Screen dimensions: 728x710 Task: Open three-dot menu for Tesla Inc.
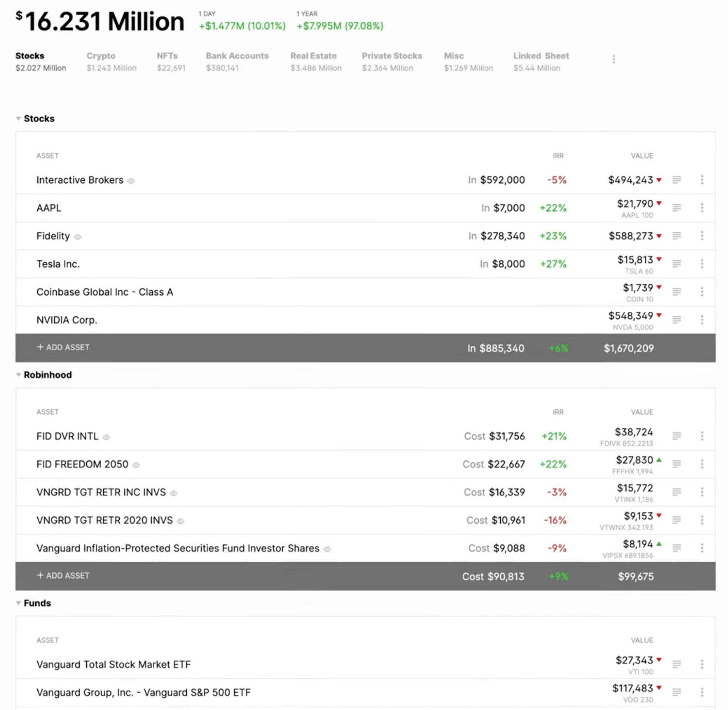coord(702,264)
